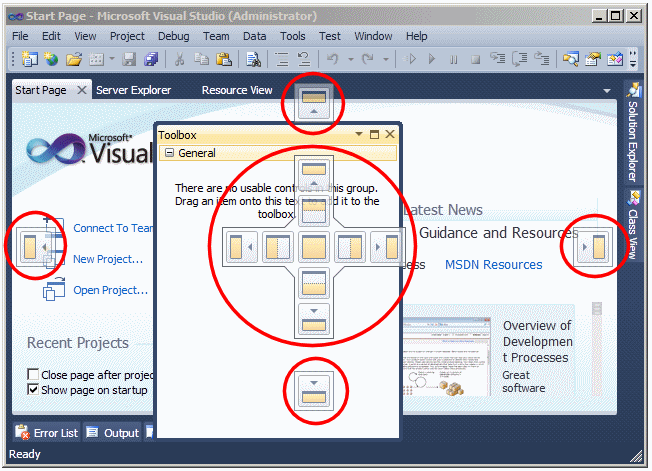Open the Solution Explorer side tab

point(632,133)
